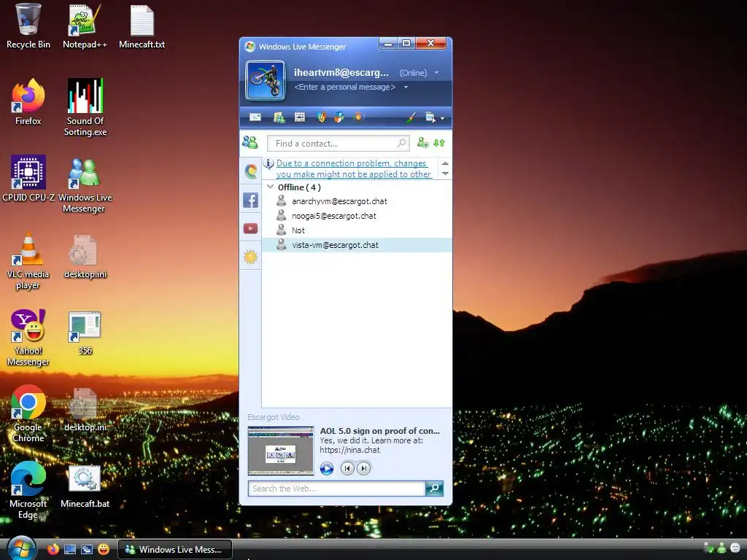Click Yahoo smiley in quick launch bar
Image resolution: width=747 pixels, height=560 pixels.
click(104, 550)
